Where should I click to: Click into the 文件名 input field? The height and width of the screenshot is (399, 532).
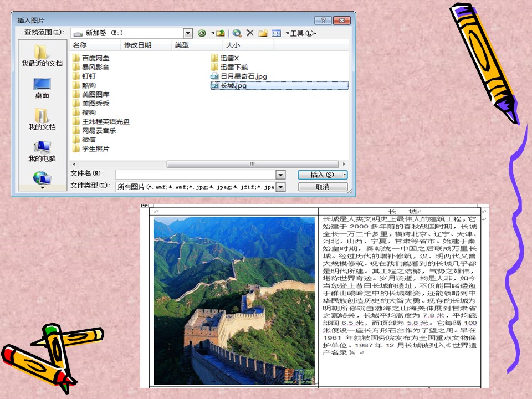(196, 175)
